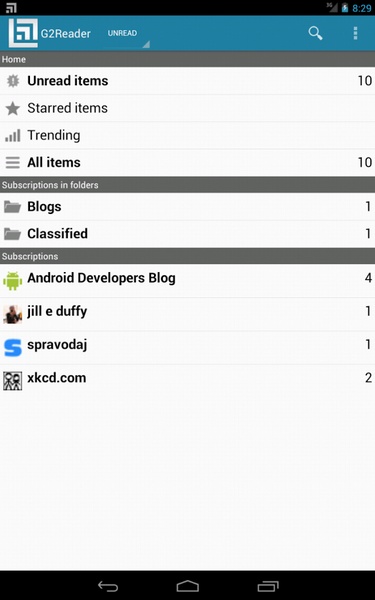Click the star icon for Starred items
The height and width of the screenshot is (600, 375).
[x=13, y=108]
